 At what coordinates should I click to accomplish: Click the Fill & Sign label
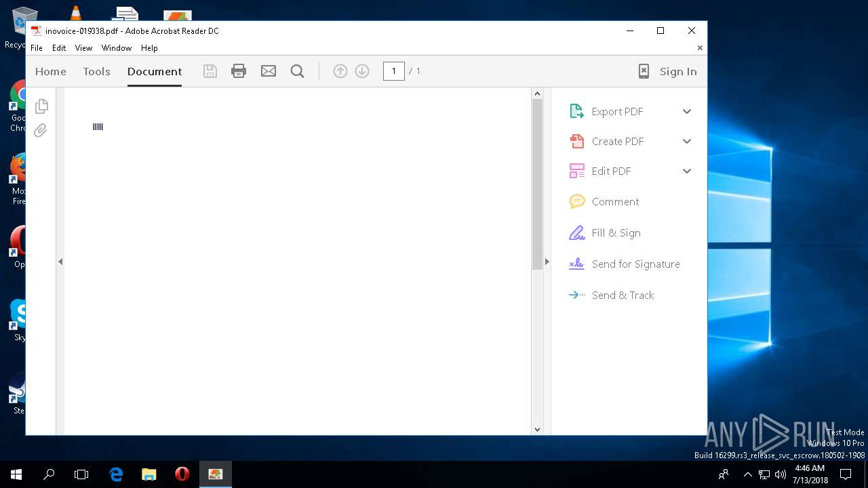click(616, 233)
